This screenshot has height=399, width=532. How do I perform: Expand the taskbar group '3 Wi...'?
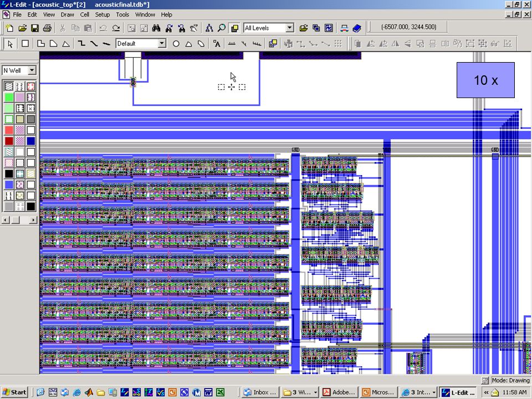click(315, 392)
